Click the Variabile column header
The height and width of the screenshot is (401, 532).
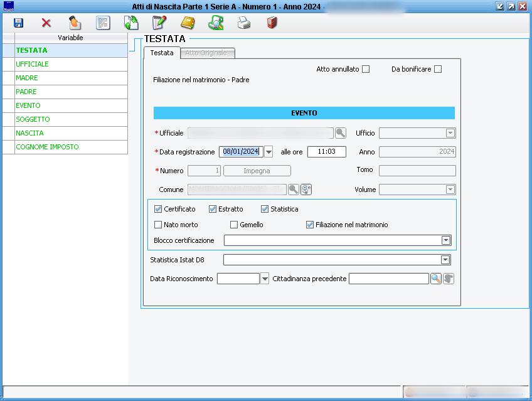(x=70, y=38)
